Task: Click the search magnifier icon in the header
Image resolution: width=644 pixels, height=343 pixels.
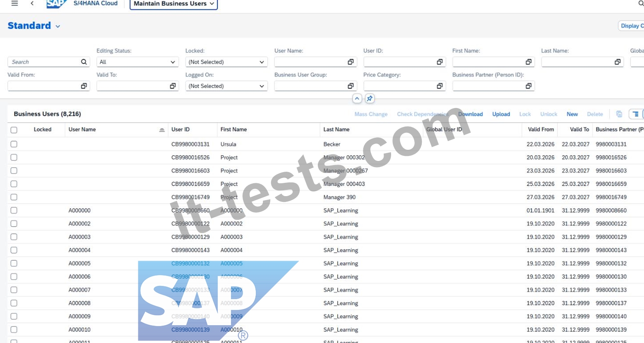Action: pos(641,3)
